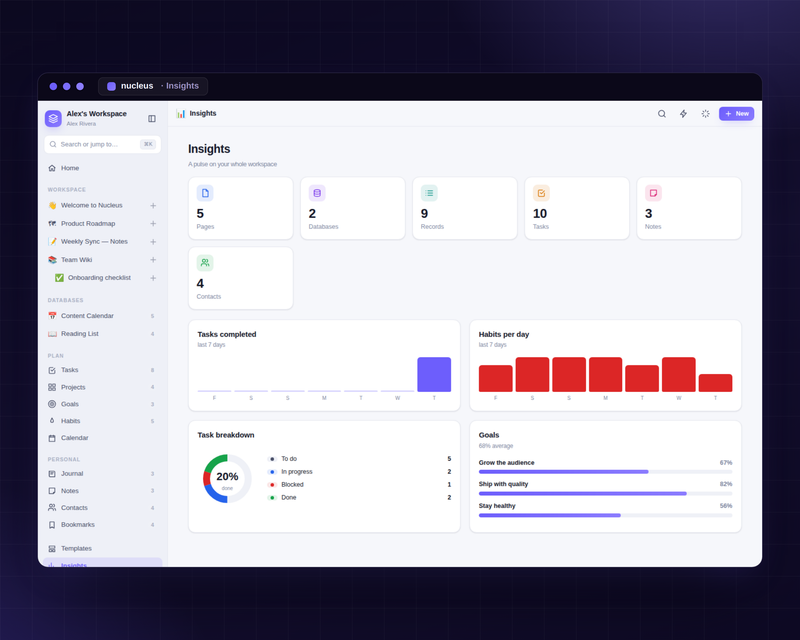Open Journal in the Personal section
This screenshot has width=800, height=640.
[x=103, y=474]
